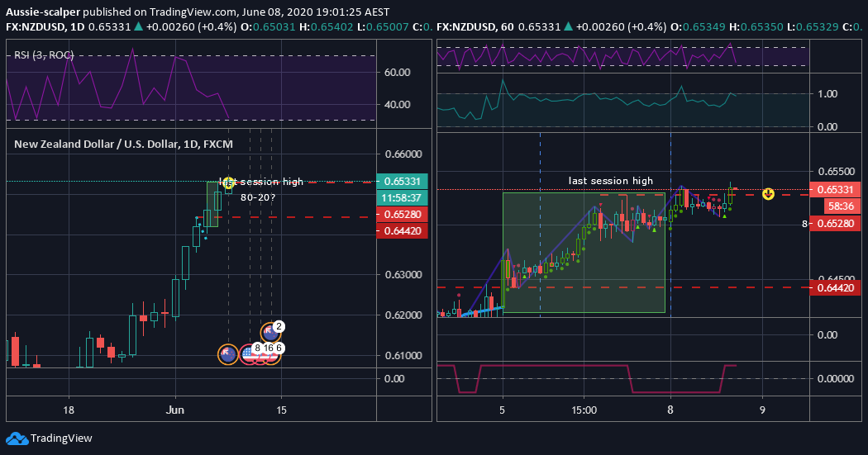Click the event count badge showing 6
The image size is (868, 455).
tap(279, 348)
